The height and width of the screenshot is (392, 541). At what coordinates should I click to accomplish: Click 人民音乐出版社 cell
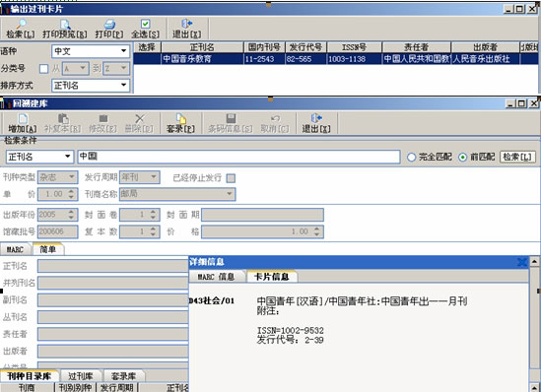[485, 59]
